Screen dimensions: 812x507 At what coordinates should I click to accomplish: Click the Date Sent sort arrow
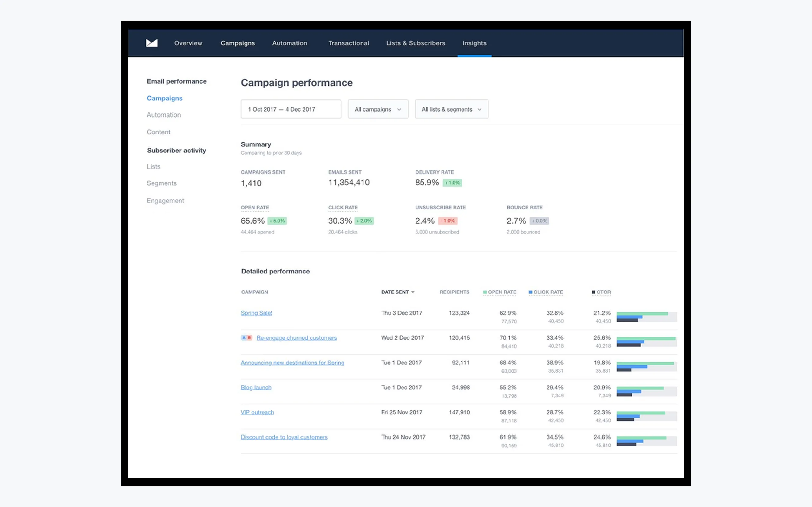point(413,292)
